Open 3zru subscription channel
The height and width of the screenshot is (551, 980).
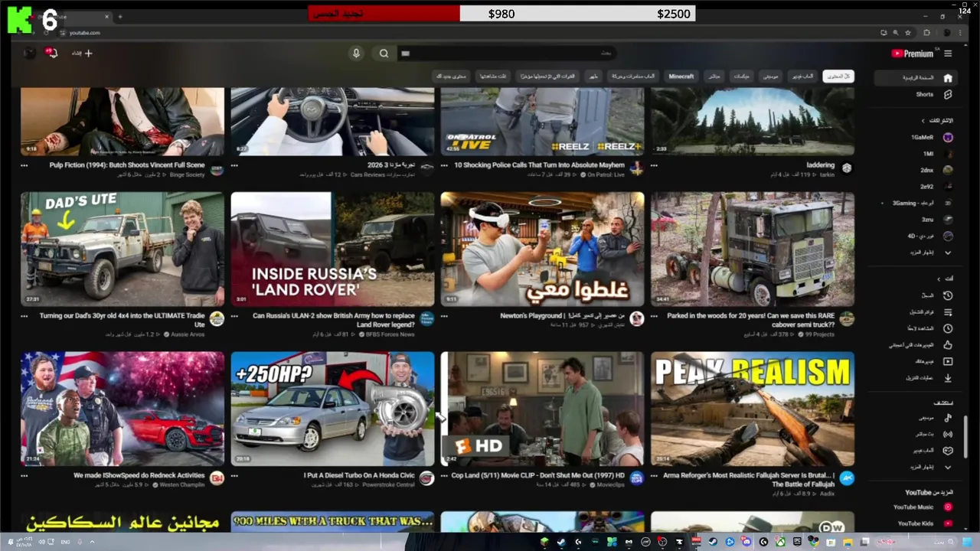(x=926, y=219)
